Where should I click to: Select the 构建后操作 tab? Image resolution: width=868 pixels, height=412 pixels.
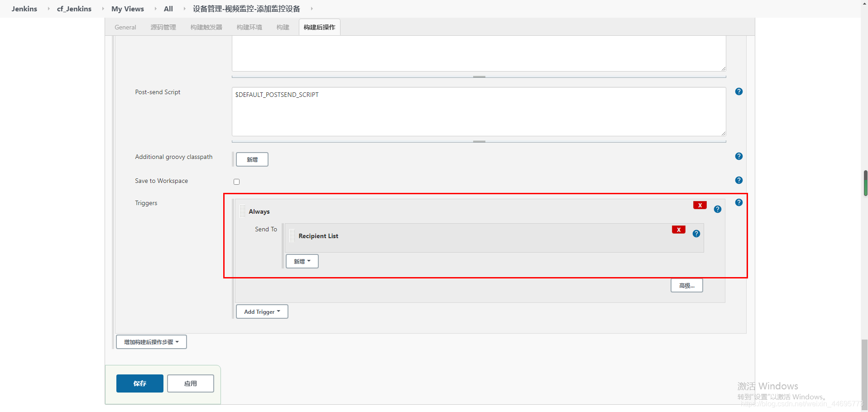[319, 27]
